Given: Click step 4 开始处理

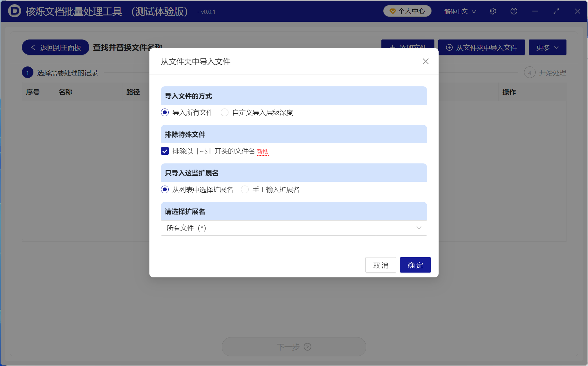Looking at the screenshot, I should coord(545,73).
